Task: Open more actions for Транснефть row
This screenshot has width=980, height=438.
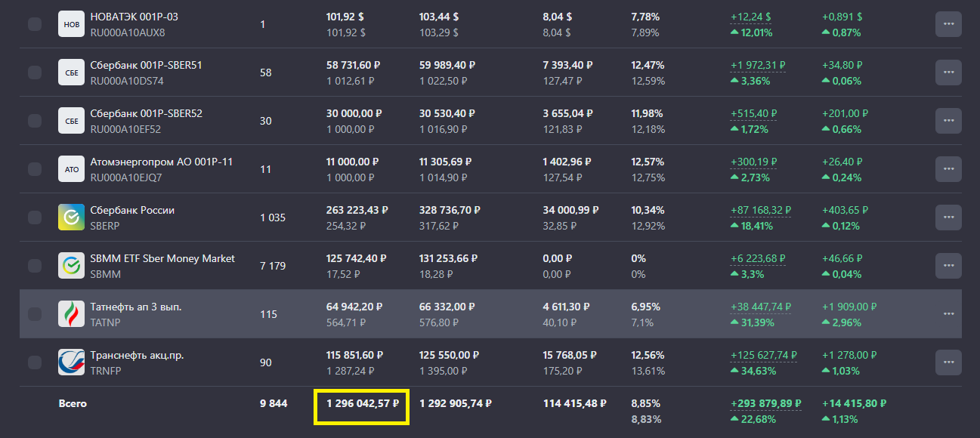Action: pos(948,362)
